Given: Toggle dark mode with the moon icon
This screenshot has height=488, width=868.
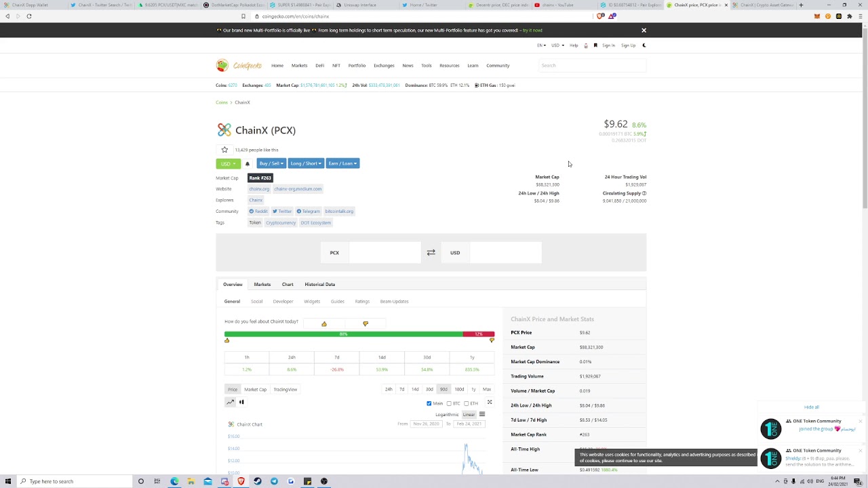Looking at the screenshot, I should (644, 45).
